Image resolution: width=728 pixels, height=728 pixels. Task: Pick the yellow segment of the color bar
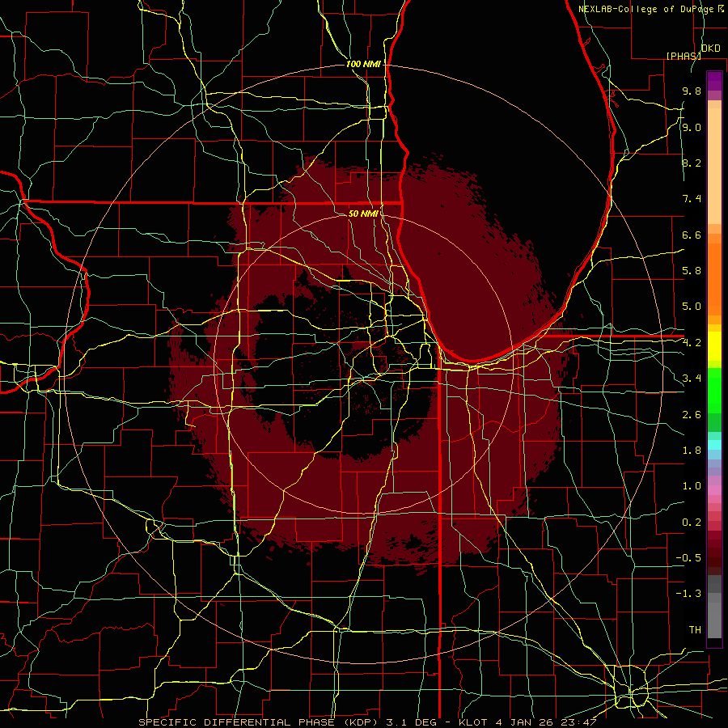[x=714, y=346]
